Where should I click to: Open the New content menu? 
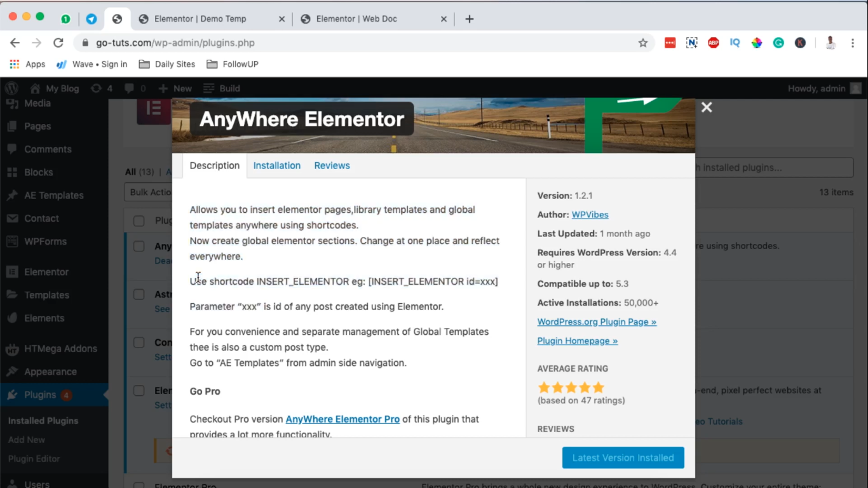(175, 88)
